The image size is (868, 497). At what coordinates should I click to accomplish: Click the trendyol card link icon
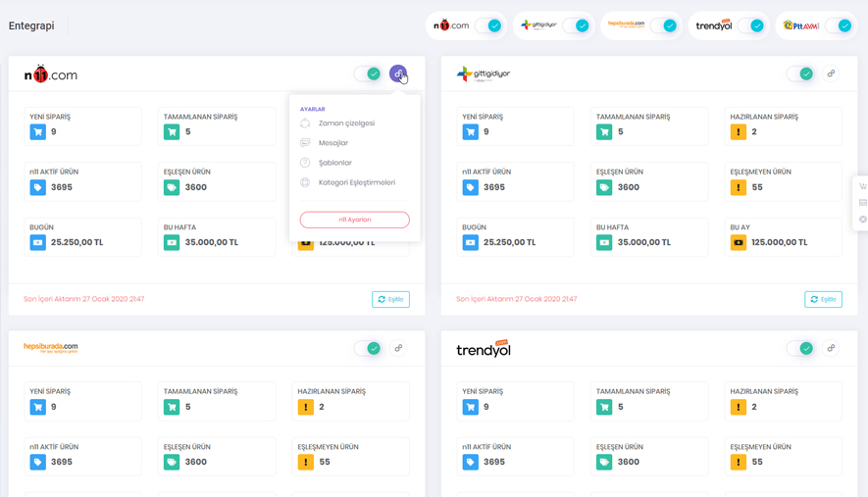point(831,348)
